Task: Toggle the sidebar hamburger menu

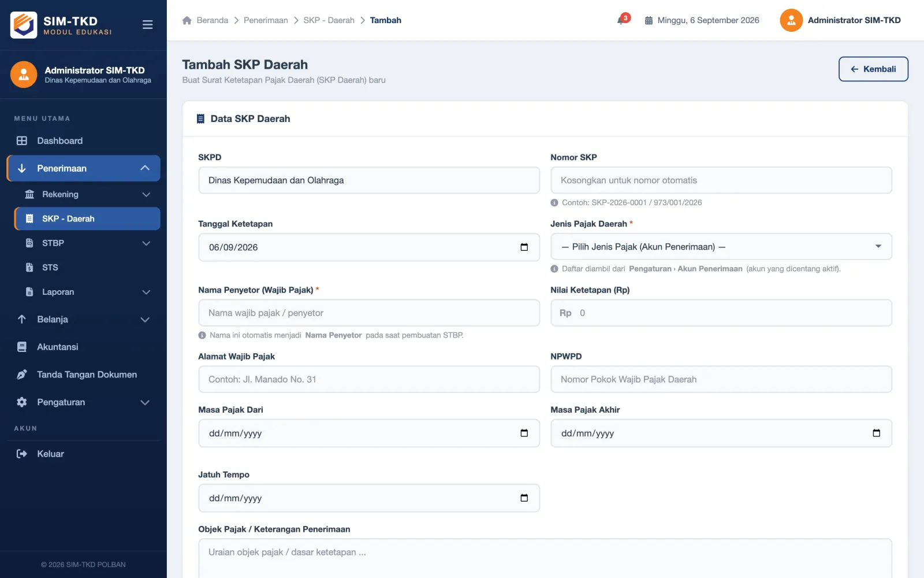Action: click(147, 25)
